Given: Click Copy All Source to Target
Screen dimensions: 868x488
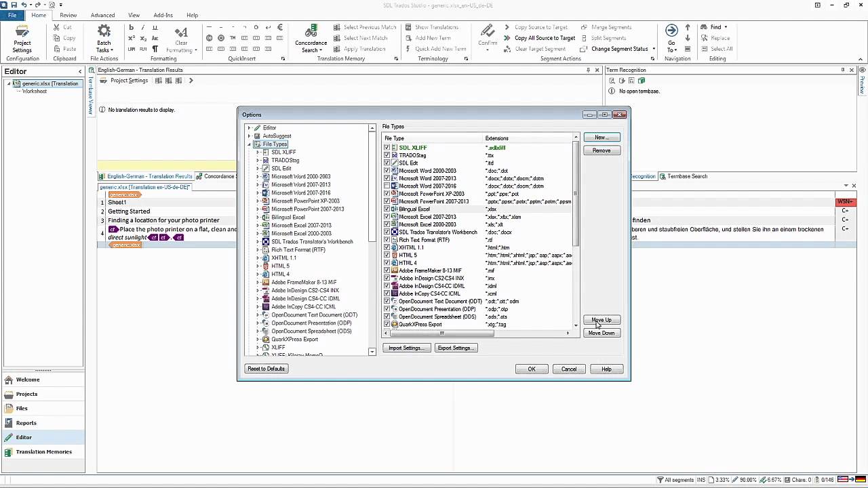Looking at the screenshot, I should [539, 38].
